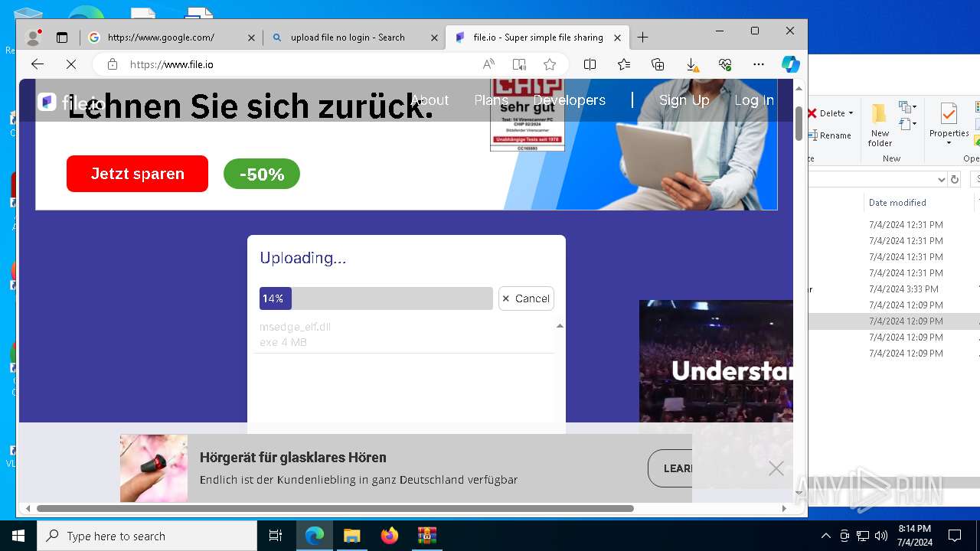Open the Developers page on file.io
980x551 pixels.
click(569, 100)
